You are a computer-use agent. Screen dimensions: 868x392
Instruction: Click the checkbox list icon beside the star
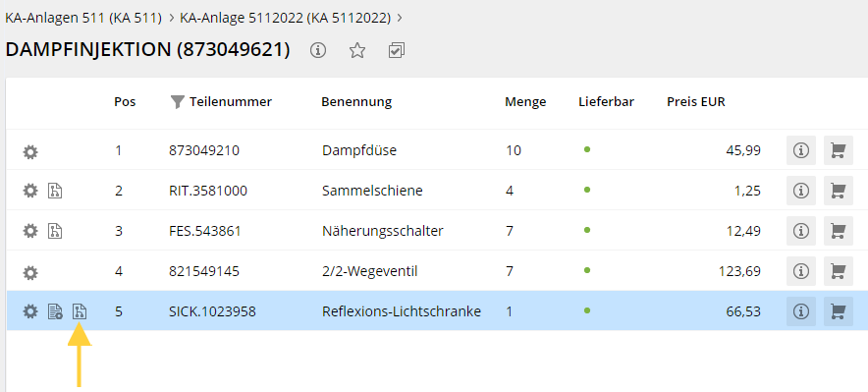click(397, 50)
